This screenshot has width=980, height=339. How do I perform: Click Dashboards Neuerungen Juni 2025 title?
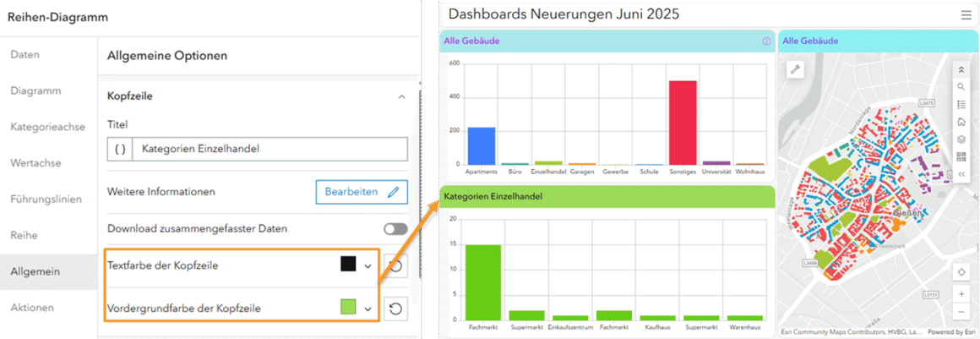[563, 14]
